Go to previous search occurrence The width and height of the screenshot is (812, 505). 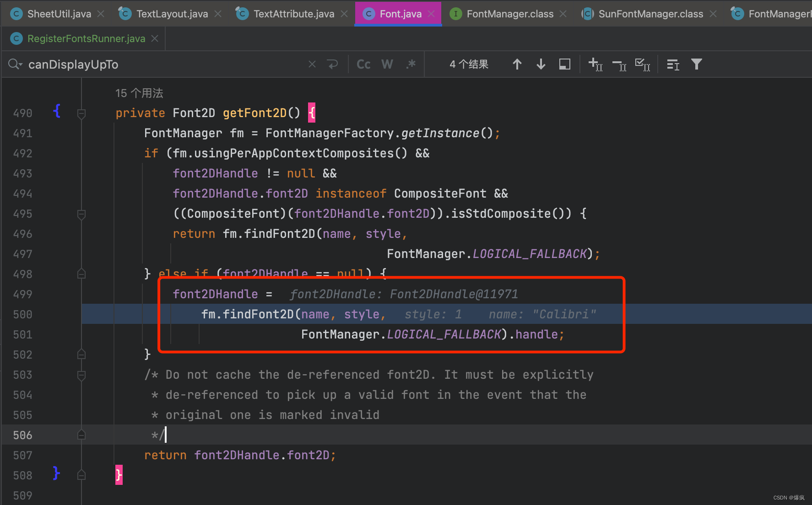click(517, 64)
